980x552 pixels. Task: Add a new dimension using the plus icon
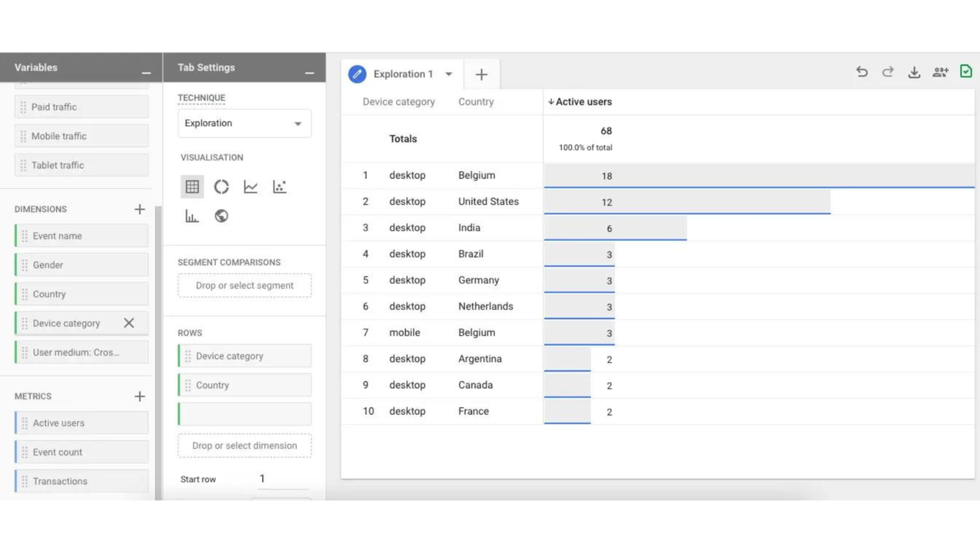[140, 209]
